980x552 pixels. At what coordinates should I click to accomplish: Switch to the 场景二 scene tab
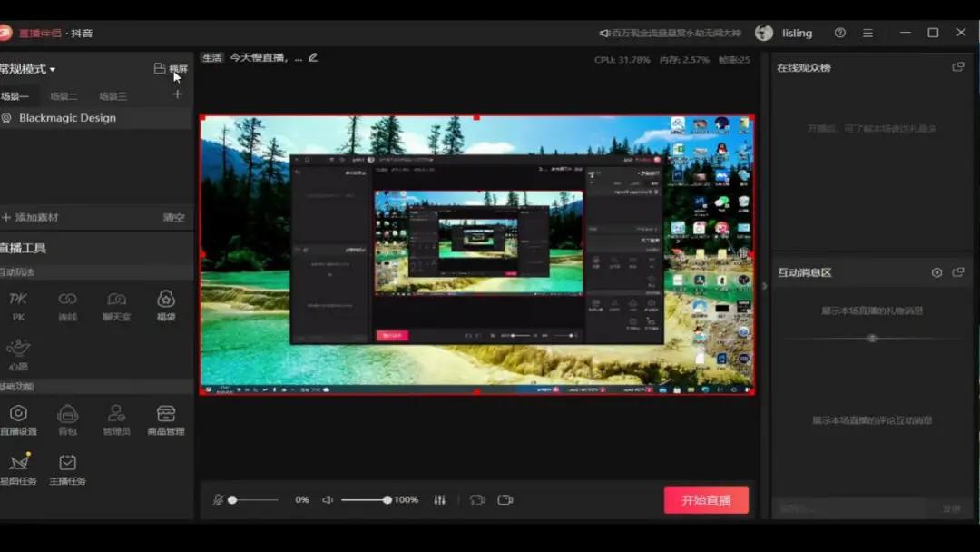[x=64, y=96]
